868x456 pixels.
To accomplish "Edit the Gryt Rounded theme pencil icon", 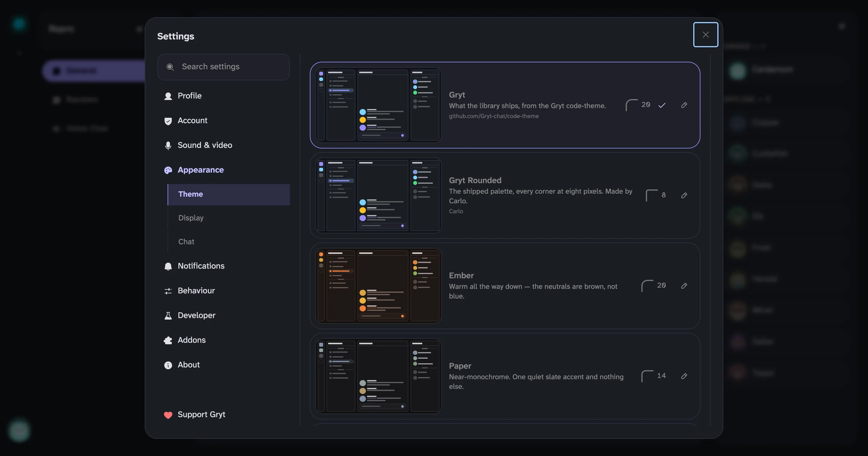I will pyautogui.click(x=684, y=195).
